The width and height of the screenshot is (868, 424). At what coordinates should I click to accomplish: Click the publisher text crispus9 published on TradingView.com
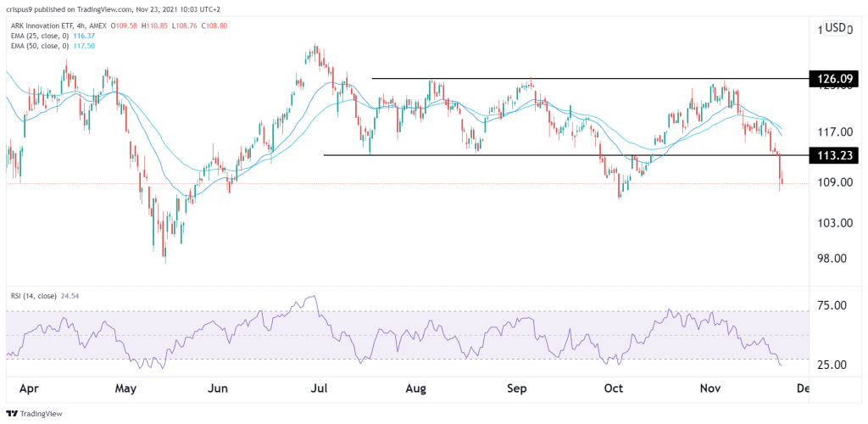click(x=69, y=9)
